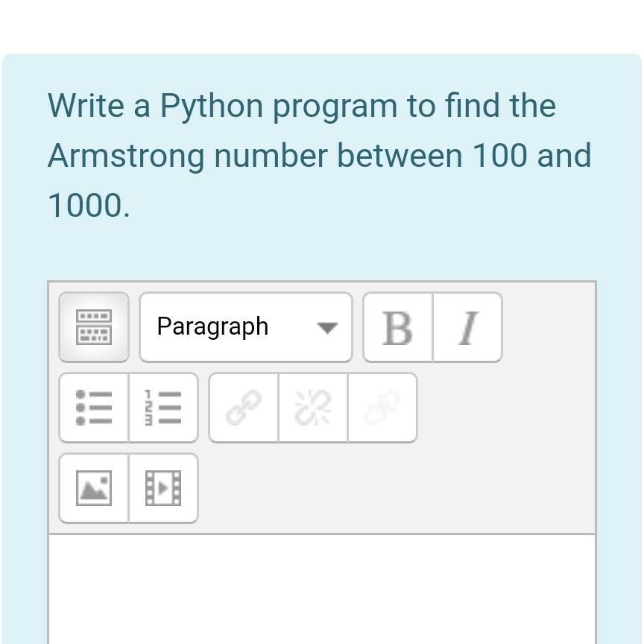644x644 pixels.
Task: Select the Insert image icon
Action: pos(94,487)
